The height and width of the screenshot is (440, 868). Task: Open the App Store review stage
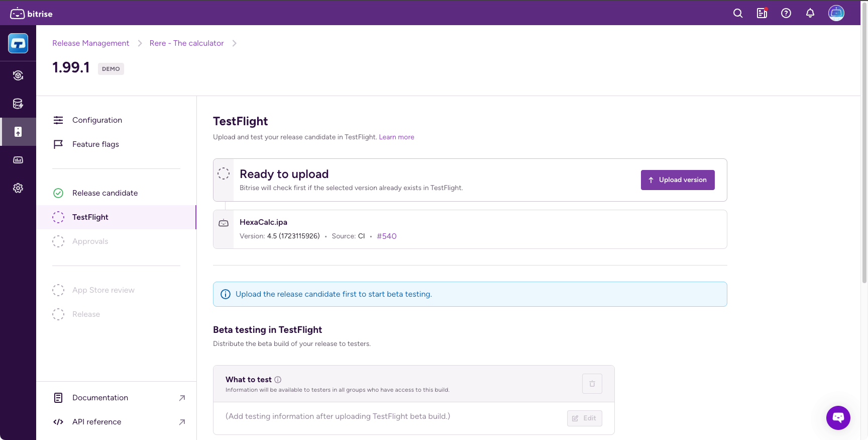pyautogui.click(x=116, y=290)
